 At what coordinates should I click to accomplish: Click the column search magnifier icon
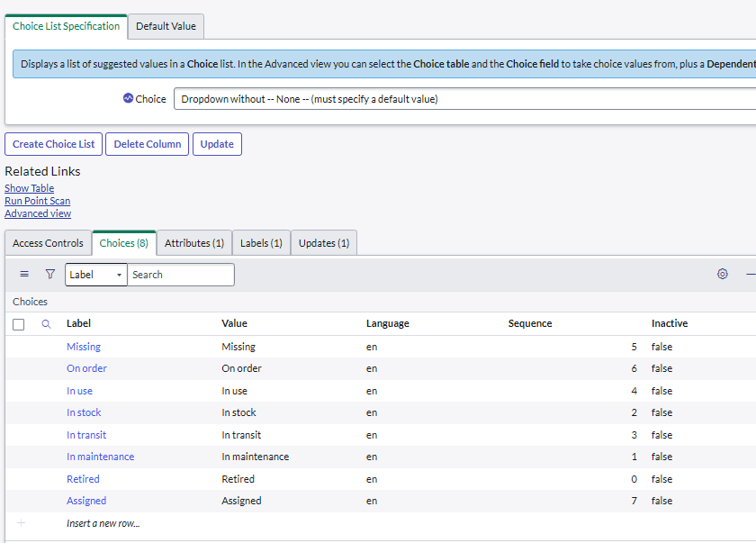(x=47, y=324)
